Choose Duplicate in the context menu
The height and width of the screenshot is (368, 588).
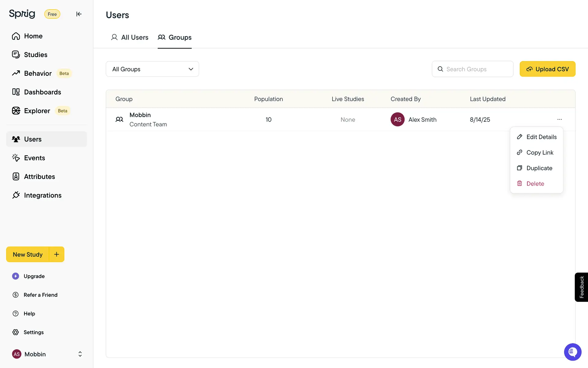pos(539,168)
